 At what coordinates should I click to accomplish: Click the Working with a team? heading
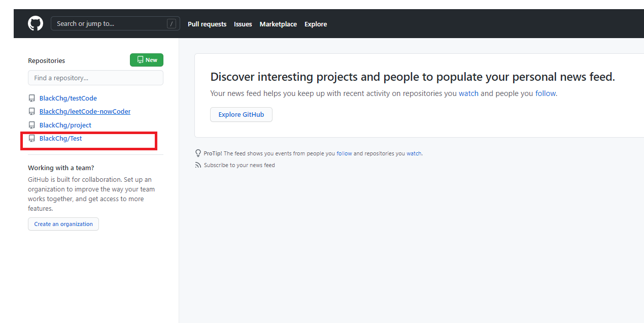click(61, 168)
